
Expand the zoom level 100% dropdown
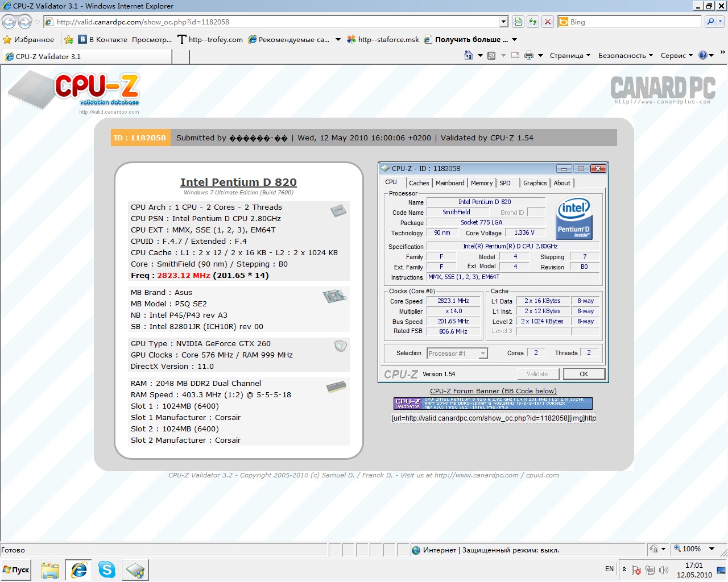(712, 549)
